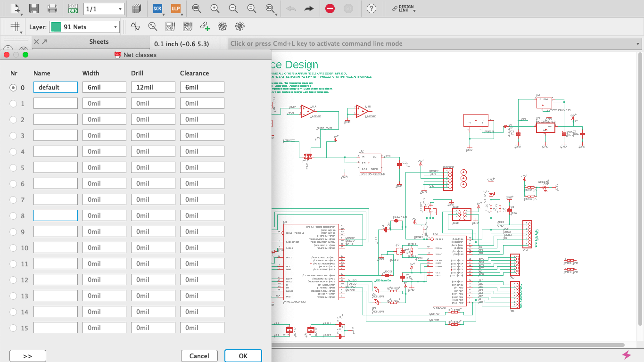Click the Undo arrow icon
This screenshot has width=644, height=362.
(x=291, y=8)
